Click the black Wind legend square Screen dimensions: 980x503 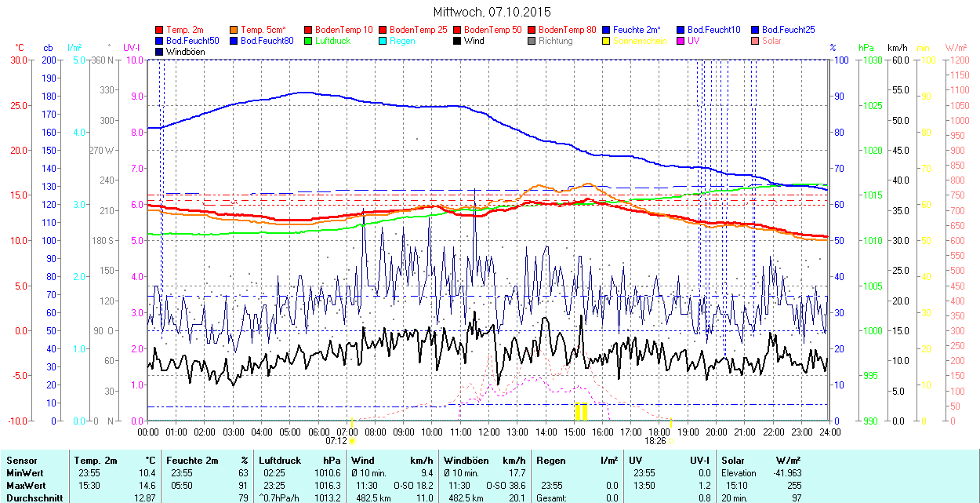458,41
